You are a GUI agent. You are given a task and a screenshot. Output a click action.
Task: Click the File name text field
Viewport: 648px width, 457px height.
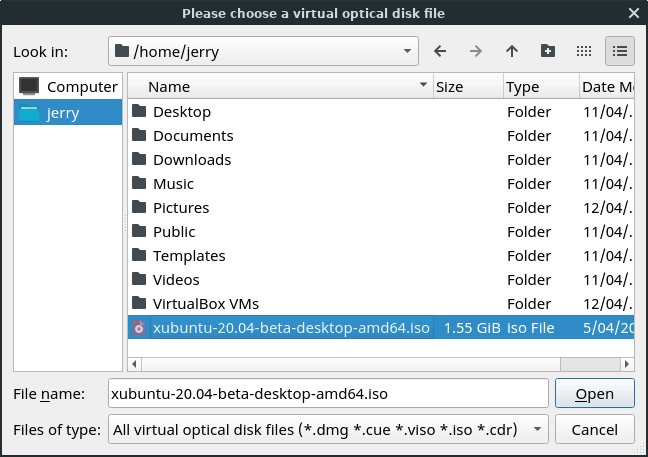point(327,394)
